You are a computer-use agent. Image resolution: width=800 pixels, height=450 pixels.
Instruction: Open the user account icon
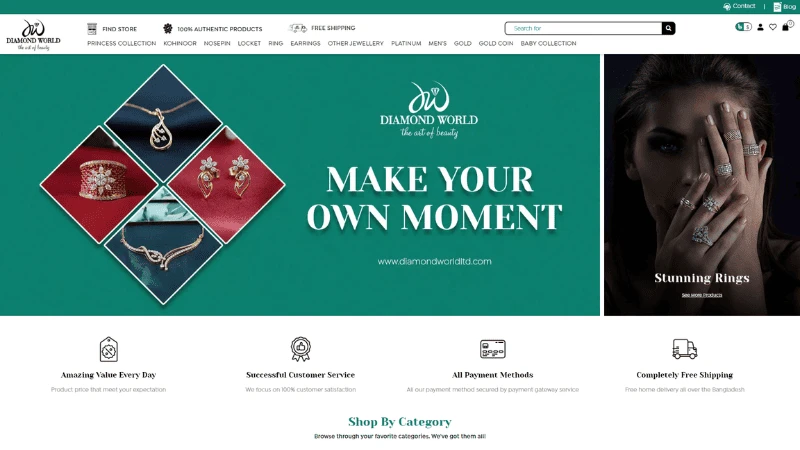pos(760,28)
